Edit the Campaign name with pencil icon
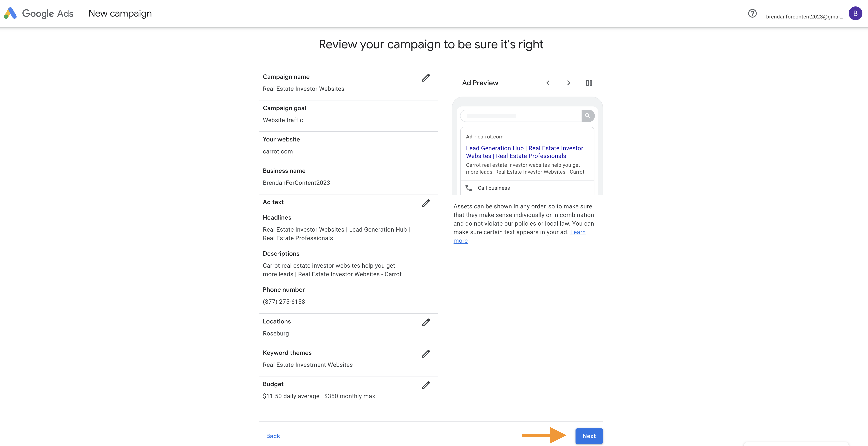 426,78
